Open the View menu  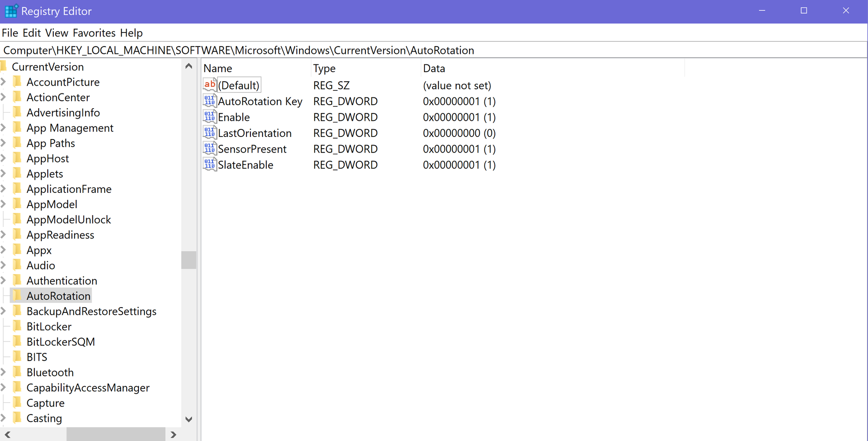[57, 33]
